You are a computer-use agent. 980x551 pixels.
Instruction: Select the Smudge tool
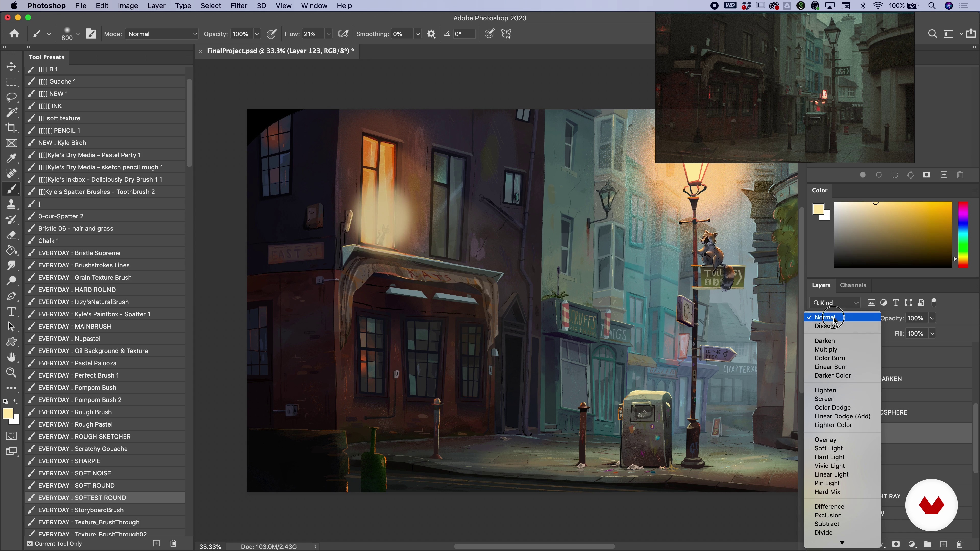(11, 265)
